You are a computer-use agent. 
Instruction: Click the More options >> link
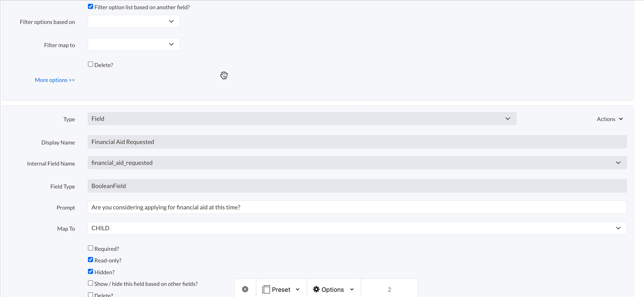click(x=55, y=80)
